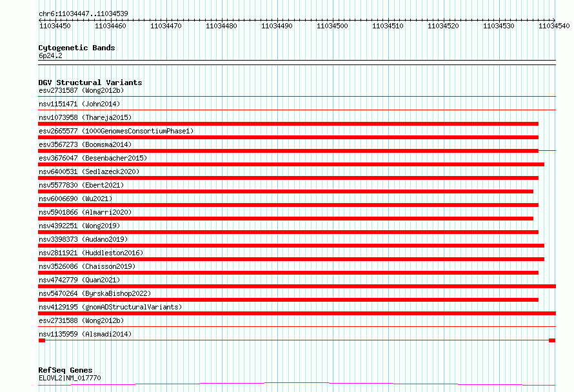Viewport: 574px width, 392px height.
Task: Click ruler position 11034490
Action: 277,26
